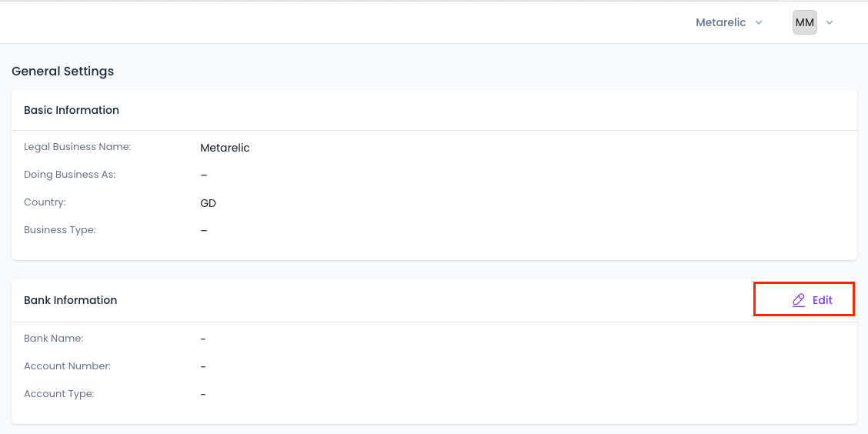Click the Metarelic legal business name value

click(x=225, y=148)
